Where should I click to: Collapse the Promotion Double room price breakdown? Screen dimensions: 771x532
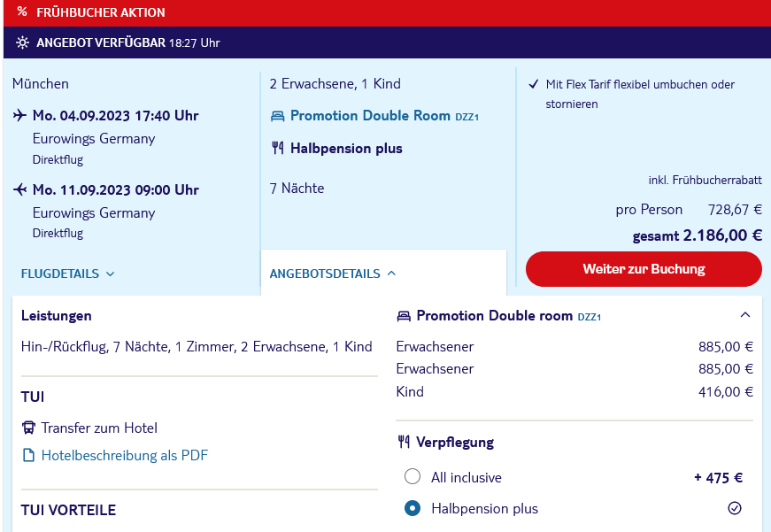click(x=745, y=314)
